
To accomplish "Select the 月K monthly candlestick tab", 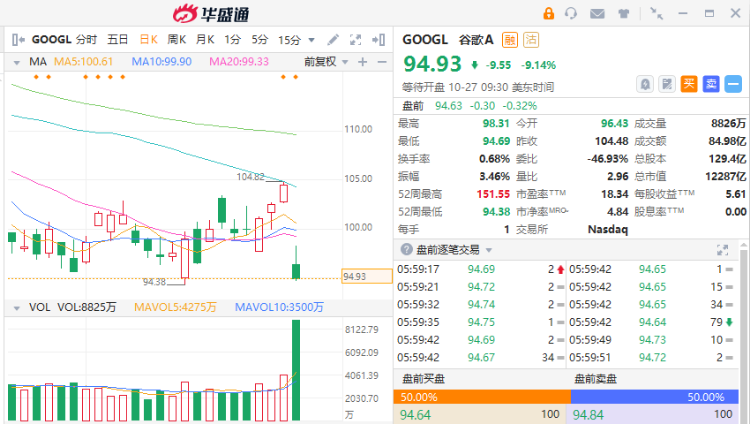I will coord(205,40).
